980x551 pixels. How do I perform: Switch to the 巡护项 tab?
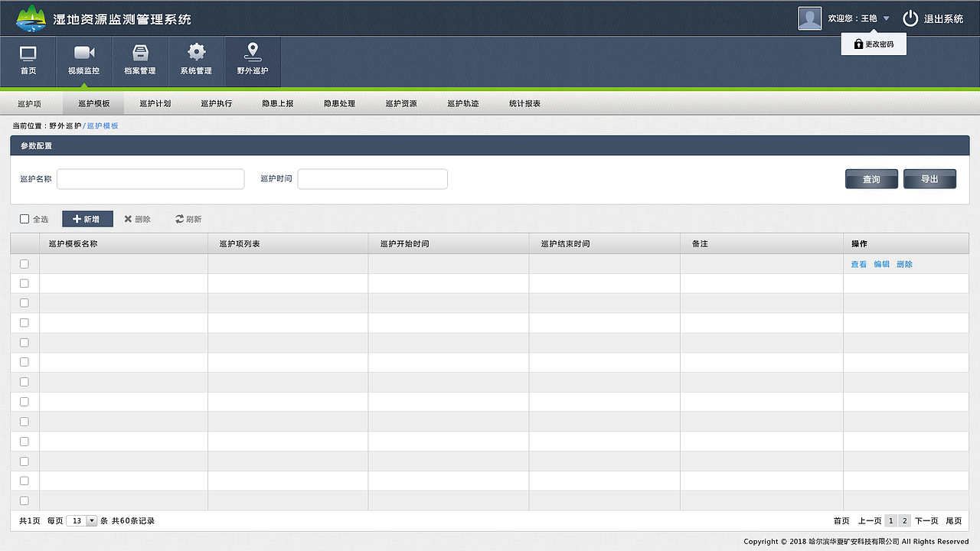click(x=29, y=103)
